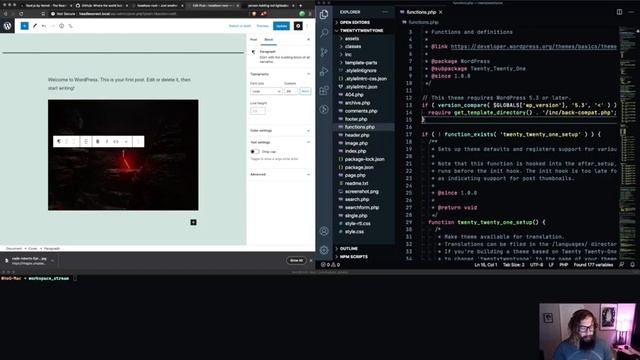Toggle the settings gear sidebar button
The height and width of the screenshot is (360, 640).
(x=298, y=26)
